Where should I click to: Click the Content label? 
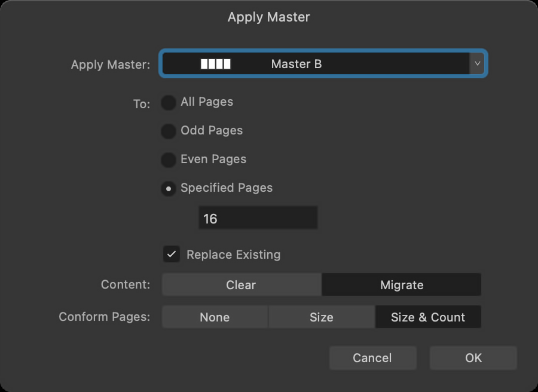tap(126, 284)
